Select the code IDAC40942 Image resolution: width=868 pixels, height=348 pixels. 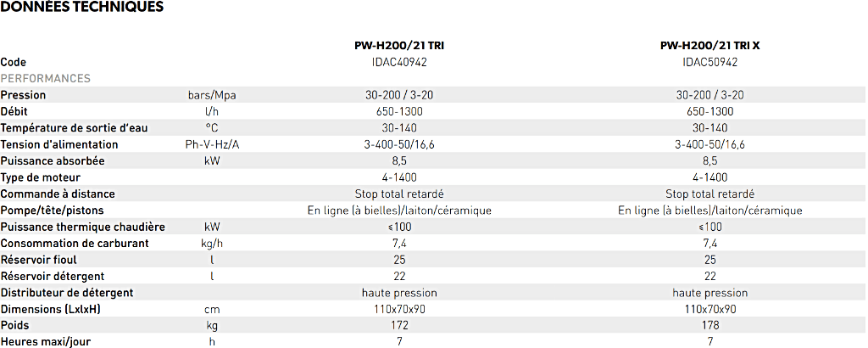[x=398, y=62]
